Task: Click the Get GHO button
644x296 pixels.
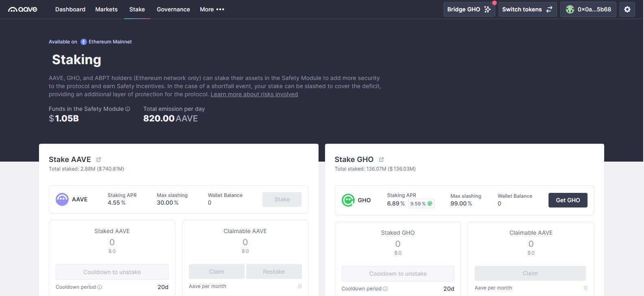Action: click(x=568, y=200)
